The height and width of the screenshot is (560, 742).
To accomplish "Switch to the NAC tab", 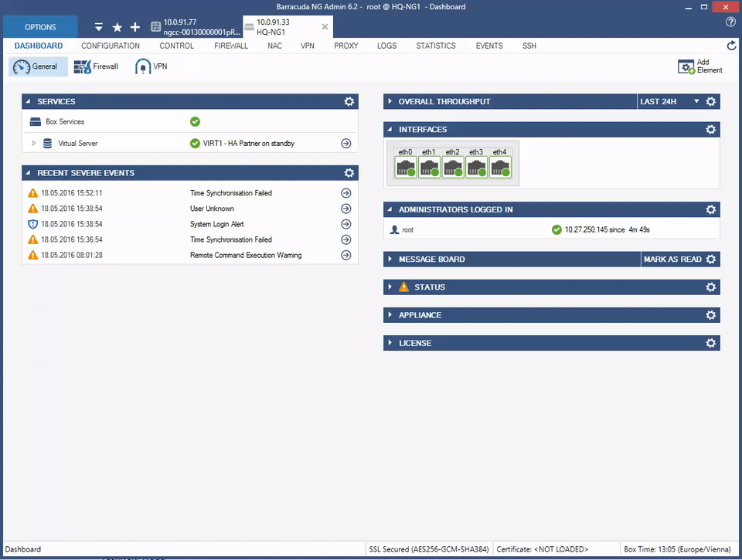I will click(275, 46).
